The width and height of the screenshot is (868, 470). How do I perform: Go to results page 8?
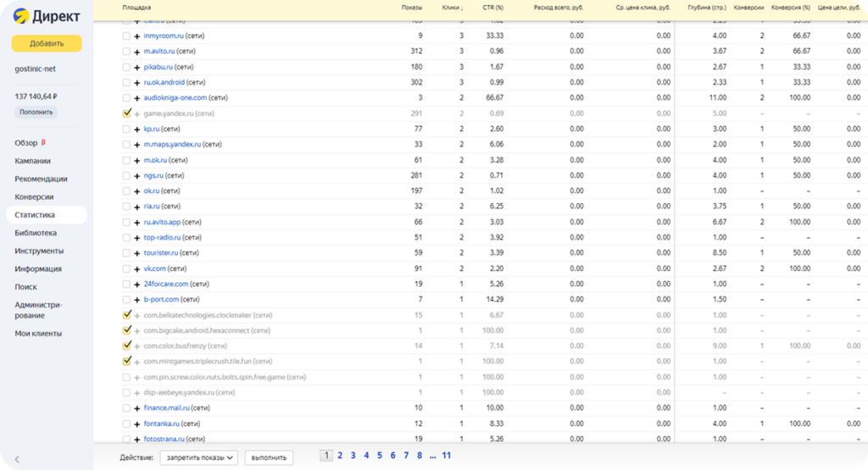[420, 456]
